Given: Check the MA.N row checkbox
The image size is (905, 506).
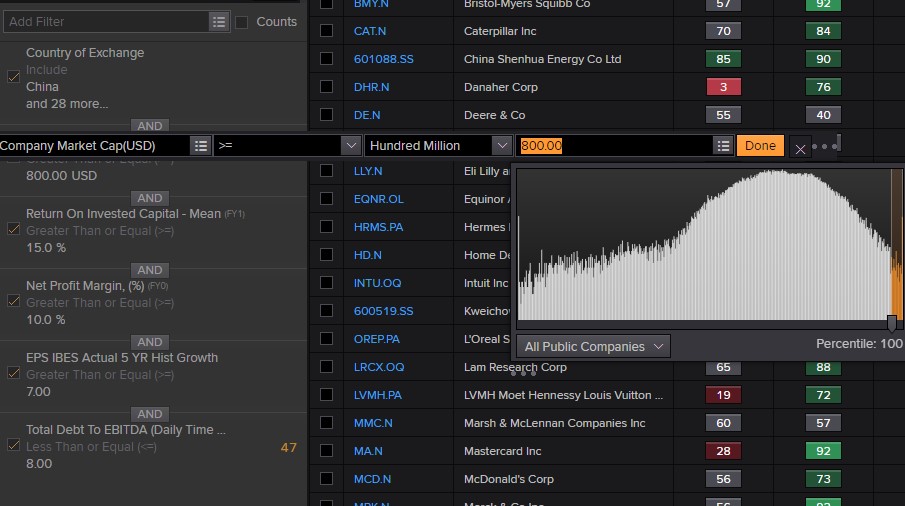Looking at the screenshot, I should [x=326, y=451].
